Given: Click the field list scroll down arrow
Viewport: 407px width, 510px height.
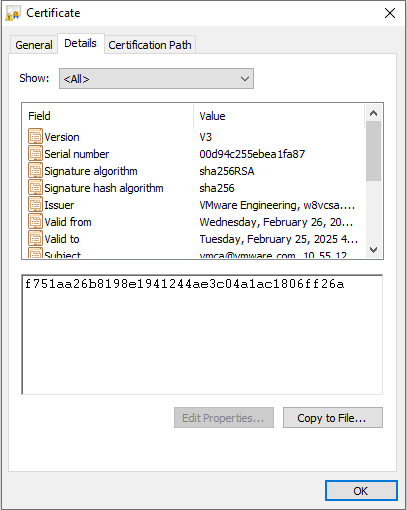Looking at the screenshot, I should coord(373,250).
